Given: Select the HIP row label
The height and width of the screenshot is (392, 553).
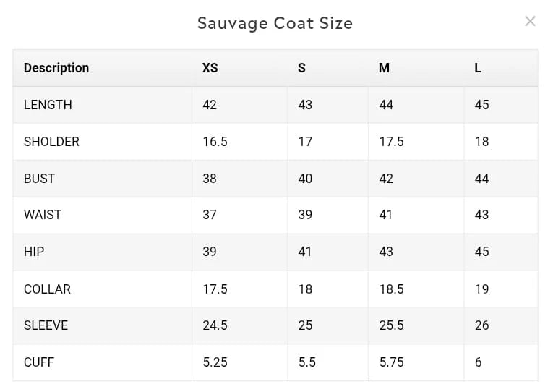Looking at the screenshot, I should pos(34,252).
